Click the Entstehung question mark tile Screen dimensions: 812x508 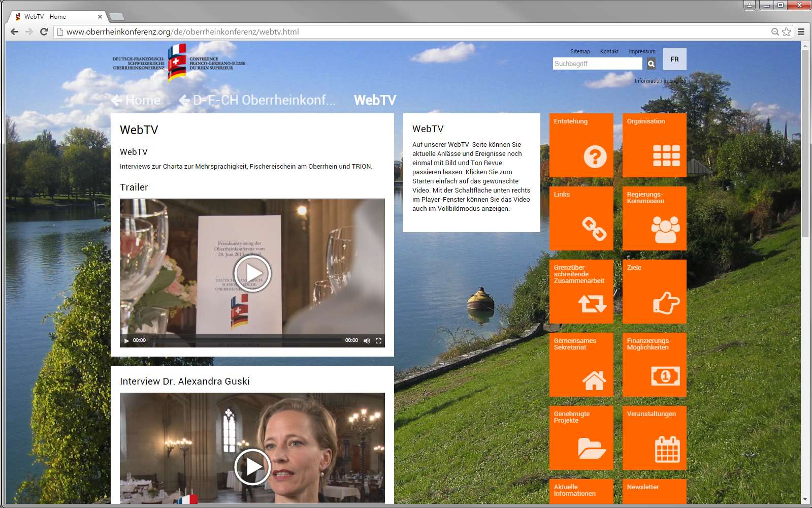tap(581, 145)
